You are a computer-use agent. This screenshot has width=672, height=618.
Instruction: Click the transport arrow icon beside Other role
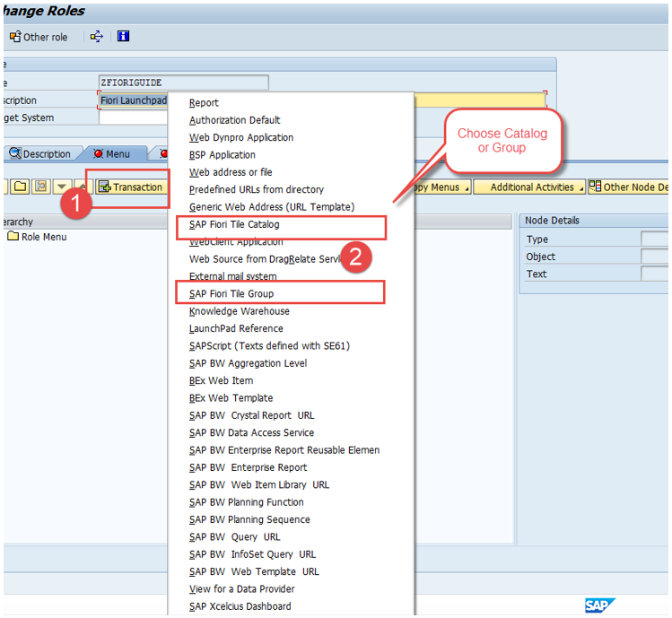tap(97, 37)
